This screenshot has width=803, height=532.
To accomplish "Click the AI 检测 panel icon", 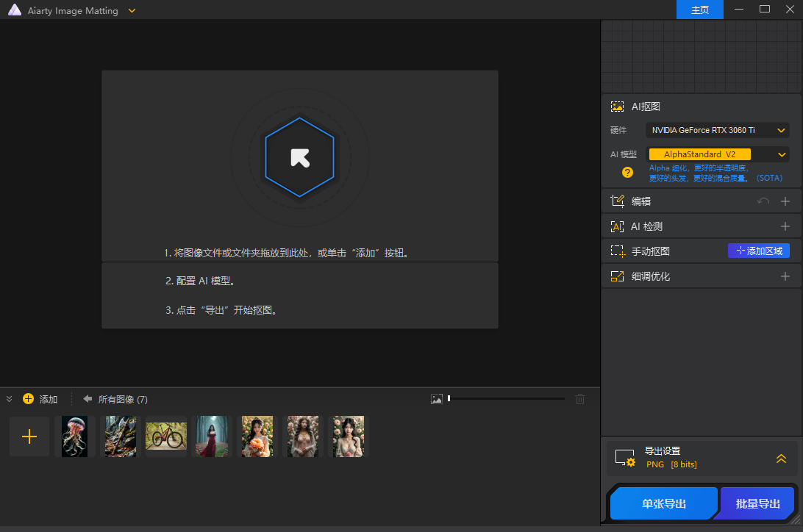I will click(616, 226).
